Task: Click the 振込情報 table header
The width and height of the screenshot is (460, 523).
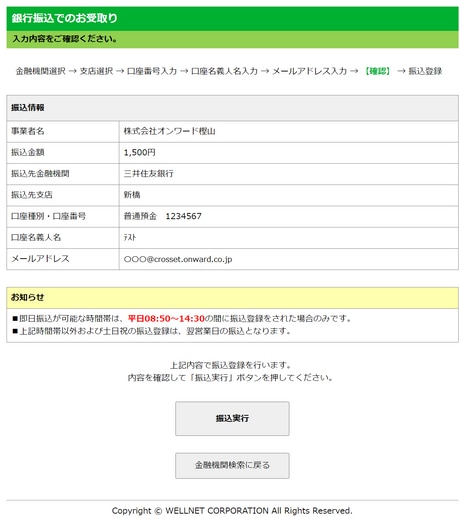Action: pyautogui.click(x=28, y=107)
